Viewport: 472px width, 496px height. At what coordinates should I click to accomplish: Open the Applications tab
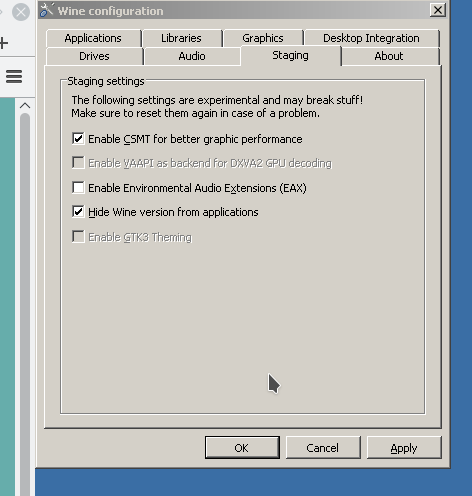coord(93,38)
